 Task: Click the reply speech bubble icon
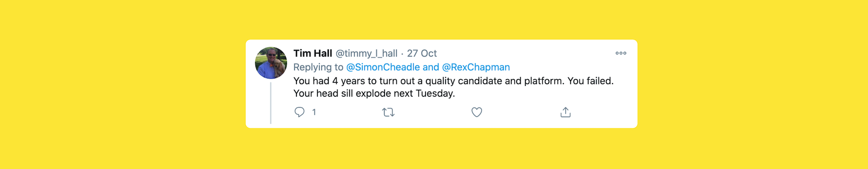(300, 112)
